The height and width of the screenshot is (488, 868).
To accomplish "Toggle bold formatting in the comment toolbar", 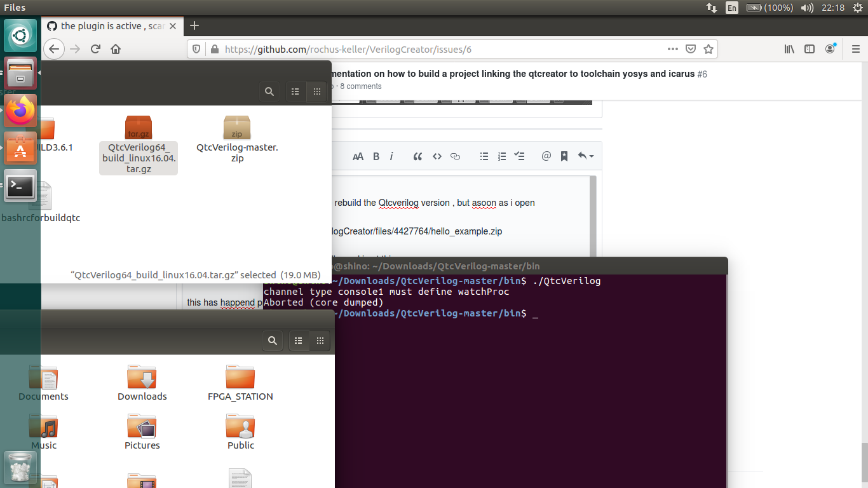I will tap(376, 156).
